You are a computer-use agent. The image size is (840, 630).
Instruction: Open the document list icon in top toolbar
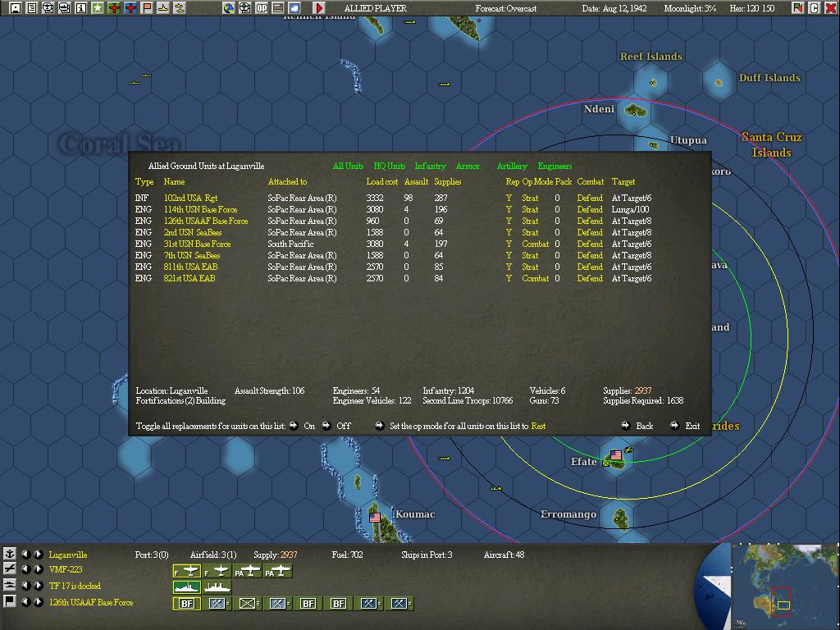coord(32,7)
